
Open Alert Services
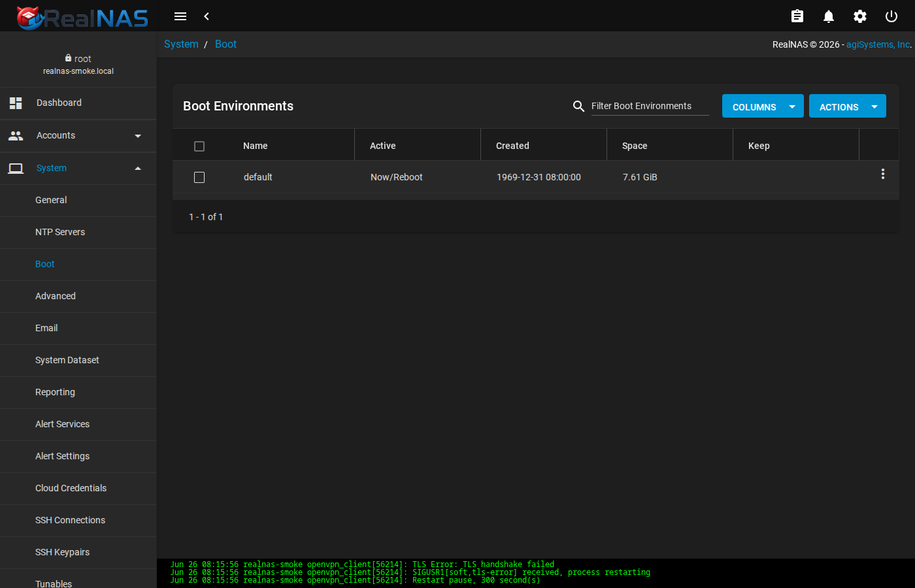[78, 425]
